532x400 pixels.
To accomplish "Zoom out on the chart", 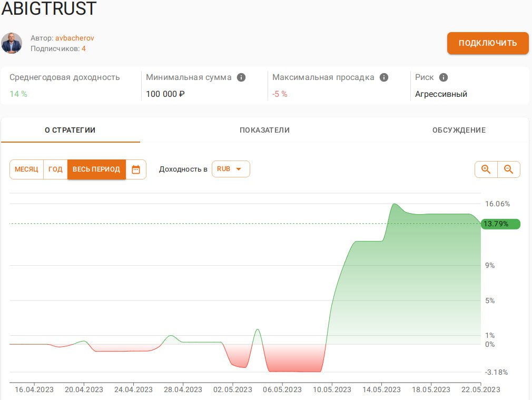I will pos(508,169).
